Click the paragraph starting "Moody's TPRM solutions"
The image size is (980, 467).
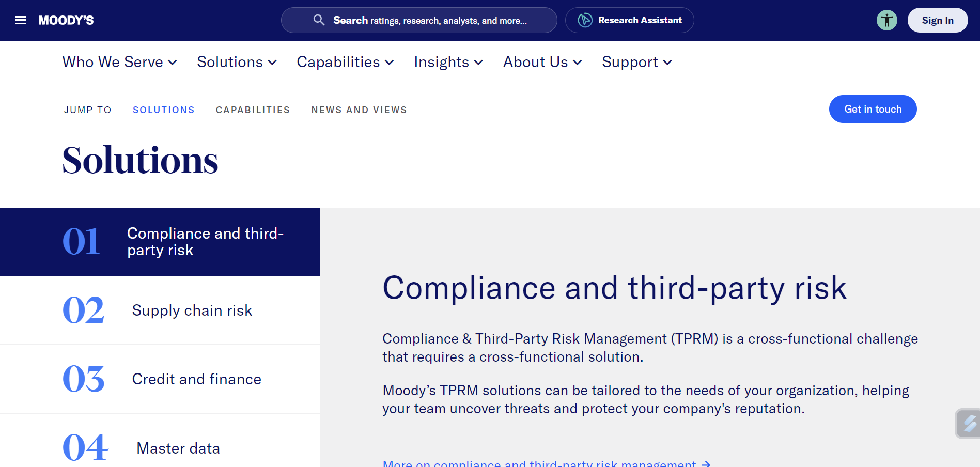click(646, 399)
